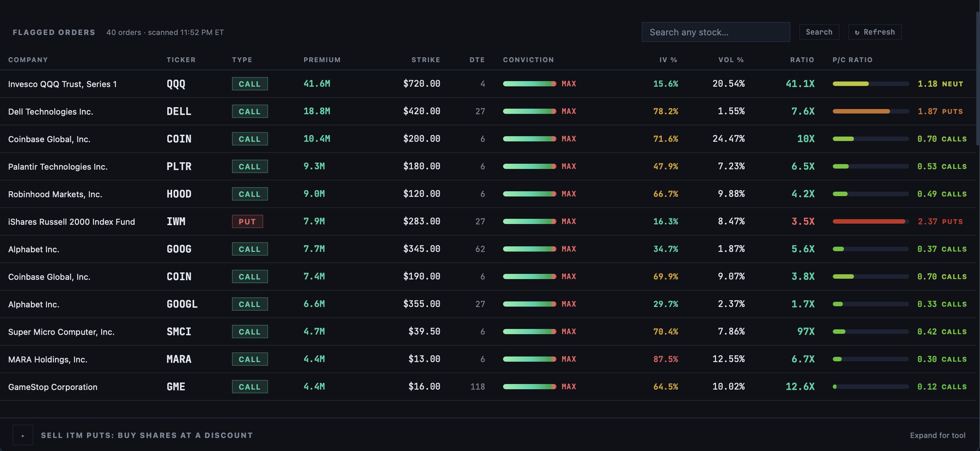This screenshot has width=980, height=451.
Task: Click the 87.5% IV value
Action: (x=665, y=359)
